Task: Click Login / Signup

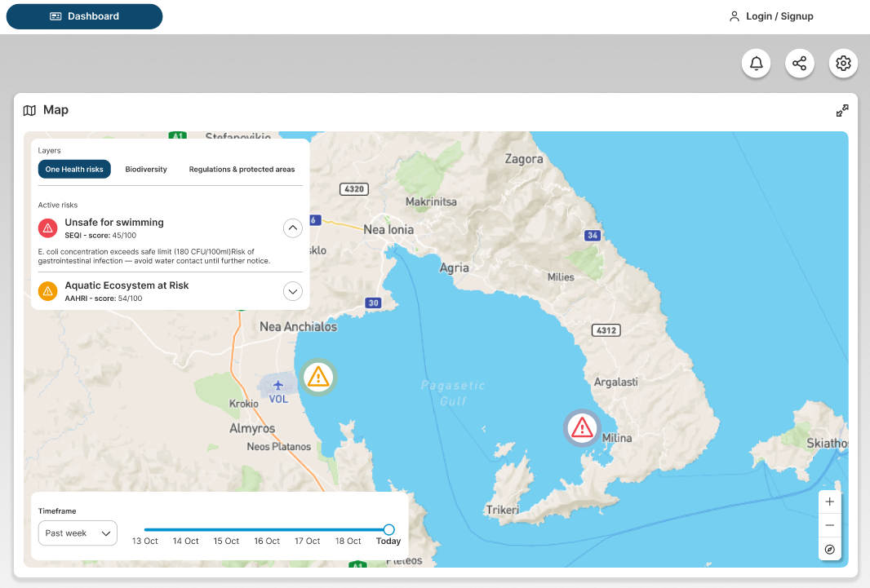Action: (771, 16)
